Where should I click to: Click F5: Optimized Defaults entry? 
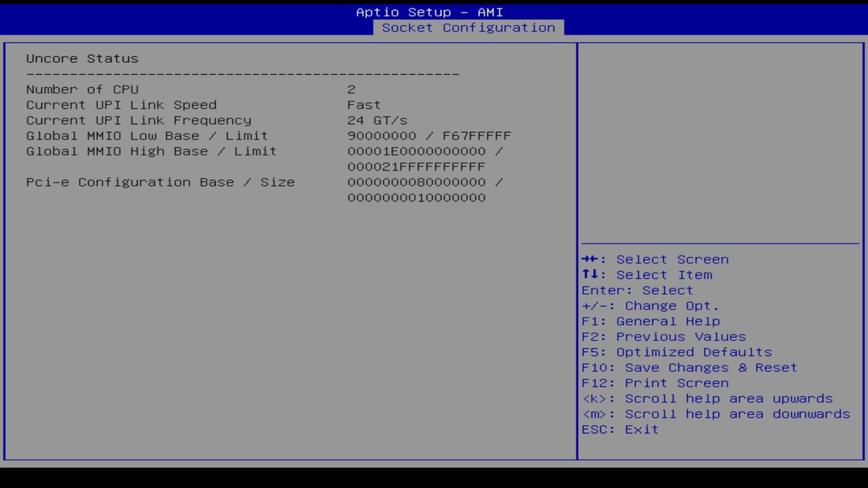point(676,352)
